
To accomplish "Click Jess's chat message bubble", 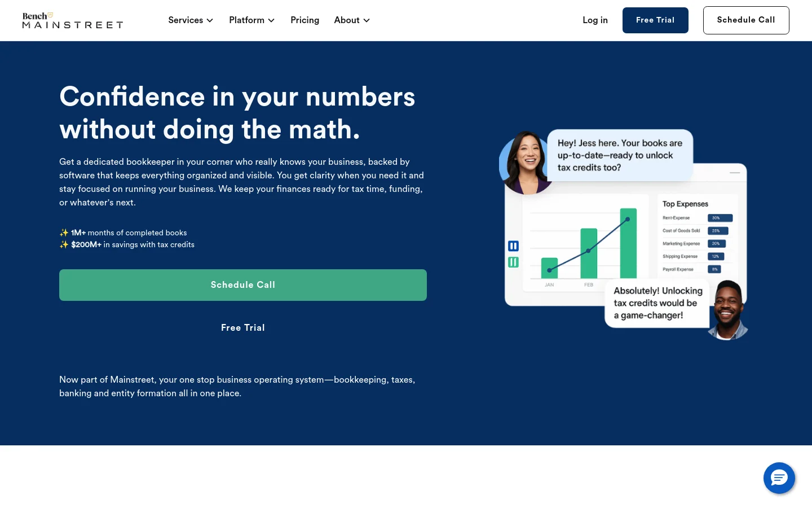I will 620,155.
